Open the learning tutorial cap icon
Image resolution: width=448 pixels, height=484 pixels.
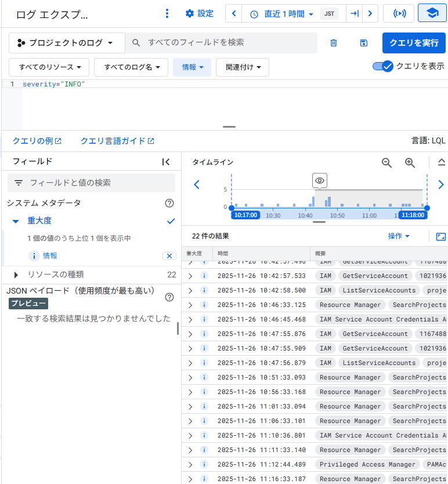coord(432,13)
